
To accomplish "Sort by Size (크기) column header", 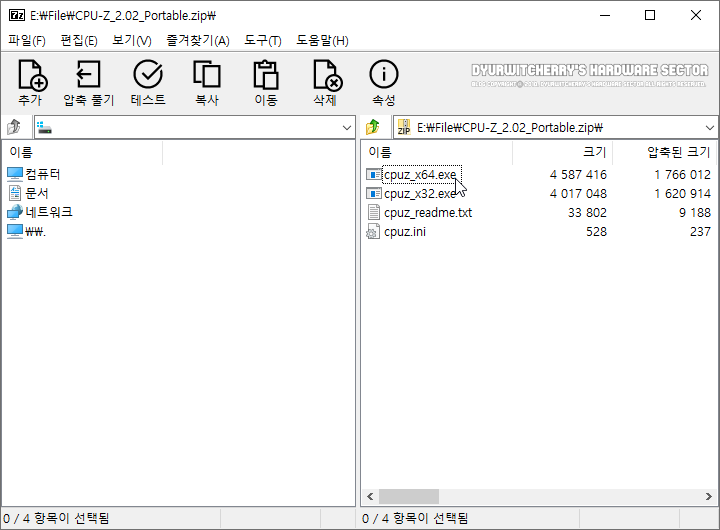I will 562,152.
